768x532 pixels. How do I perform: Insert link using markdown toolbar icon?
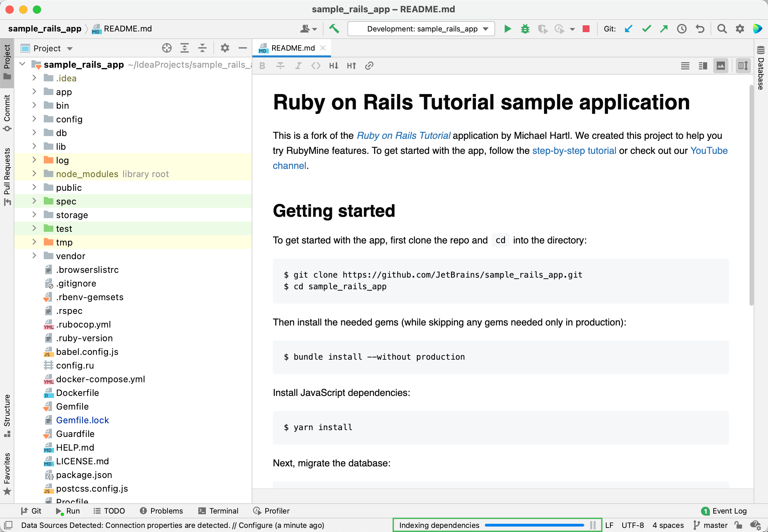[369, 66]
